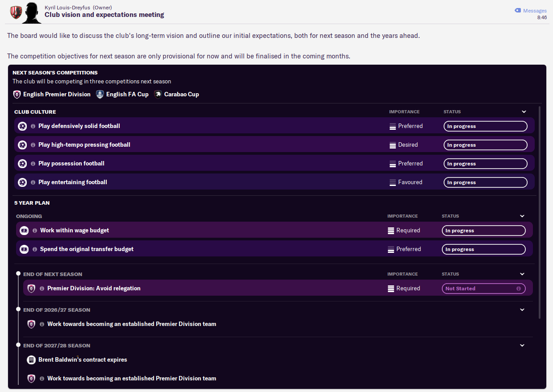
Task: Click crest icon in End of 2026/27 Season row
Action: [x=31, y=324]
